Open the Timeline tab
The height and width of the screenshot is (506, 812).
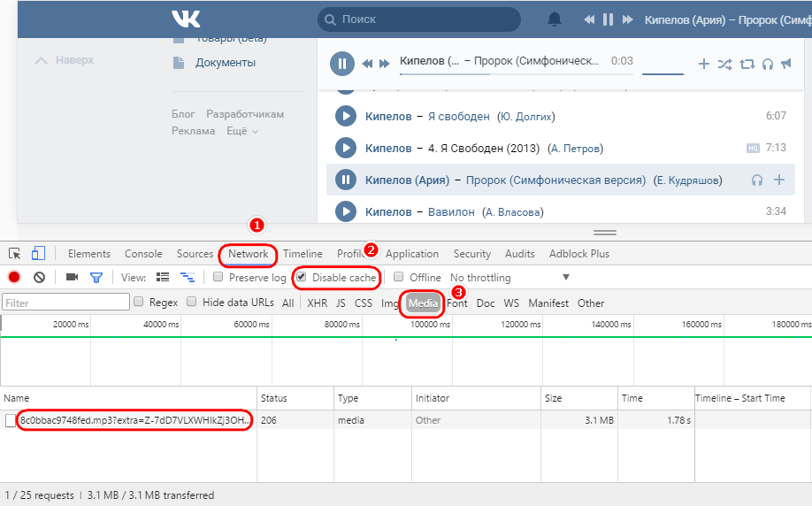[x=303, y=254]
